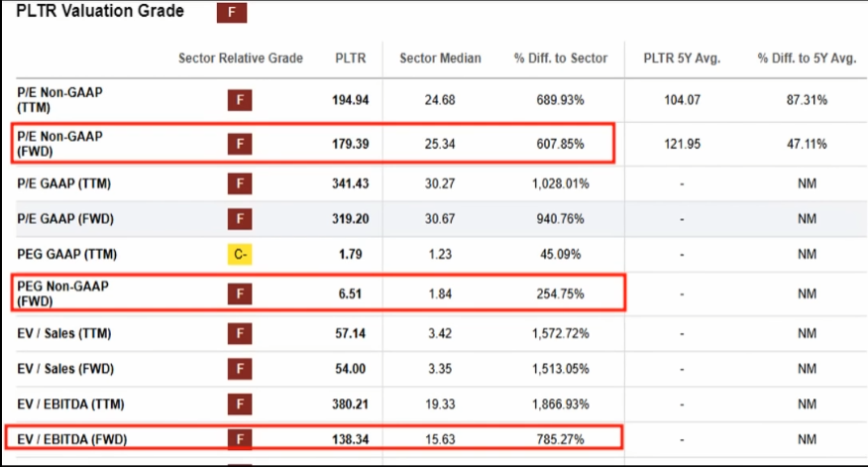This screenshot has width=868, height=467.
Task: Click the PLTR 5Y Avg. column header
Action: point(683,58)
